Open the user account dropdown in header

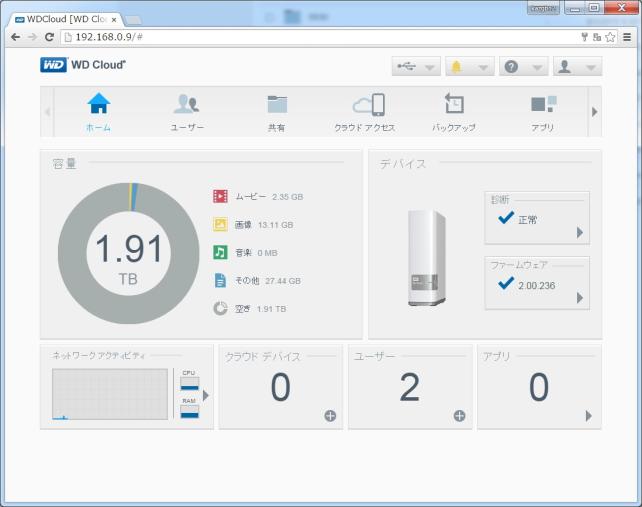point(577,67)
